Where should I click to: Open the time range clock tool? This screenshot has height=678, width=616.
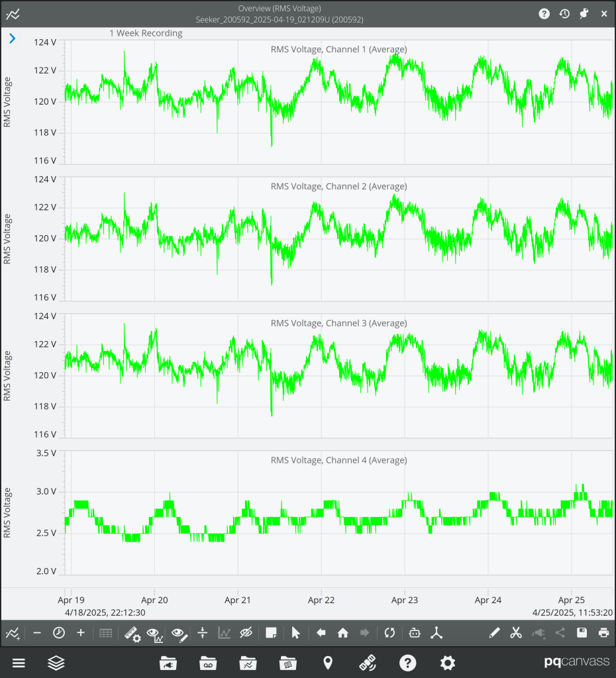click(x=59, y=633)
